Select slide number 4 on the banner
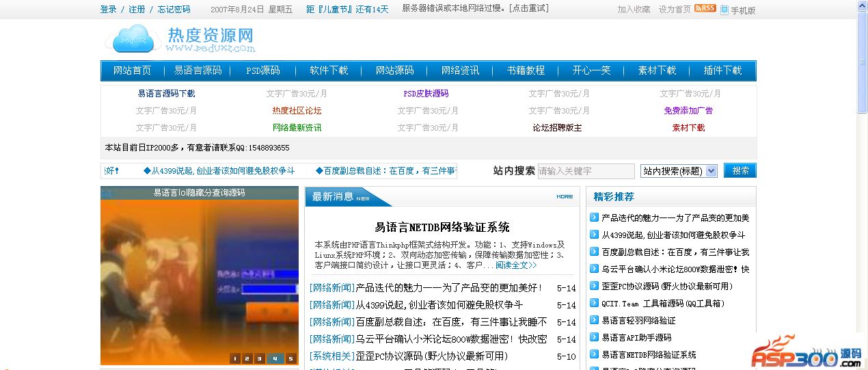The height and width of the screenshot is (370, 868). (275, 358)
